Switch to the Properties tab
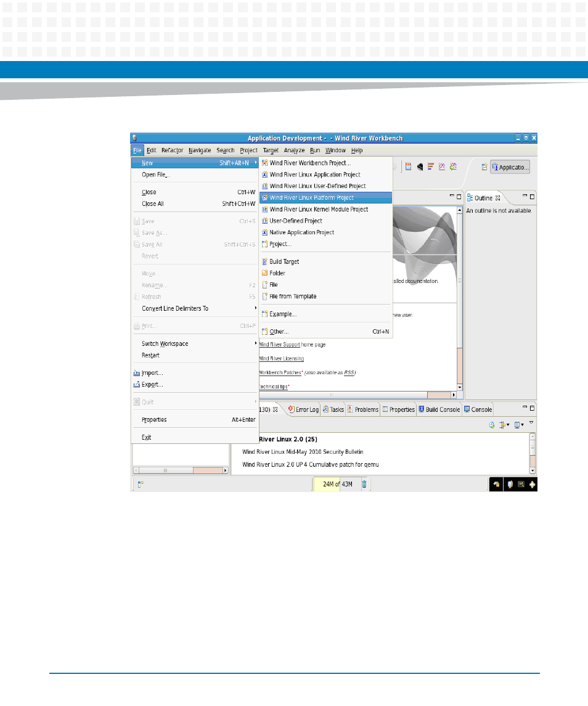This screenshot has height=706, width=588. 398,409
